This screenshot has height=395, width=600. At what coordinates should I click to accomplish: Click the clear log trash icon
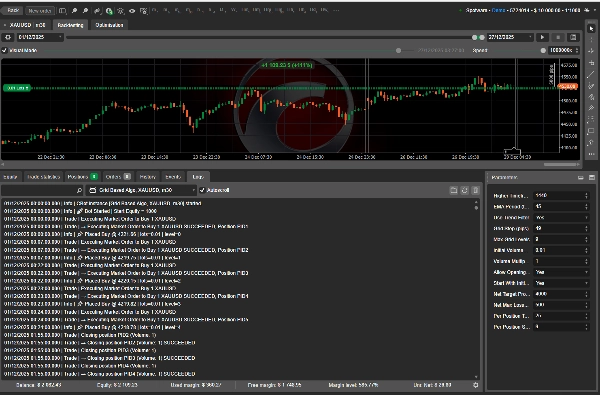(x=476, y=190)
